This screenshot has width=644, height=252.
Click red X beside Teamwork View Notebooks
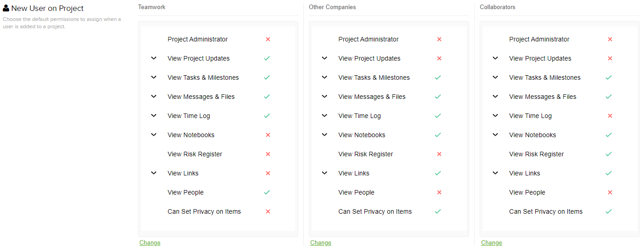coord(268,135)
